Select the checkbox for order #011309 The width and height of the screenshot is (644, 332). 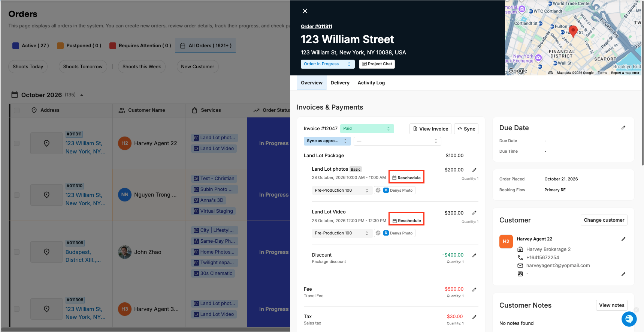16,252
